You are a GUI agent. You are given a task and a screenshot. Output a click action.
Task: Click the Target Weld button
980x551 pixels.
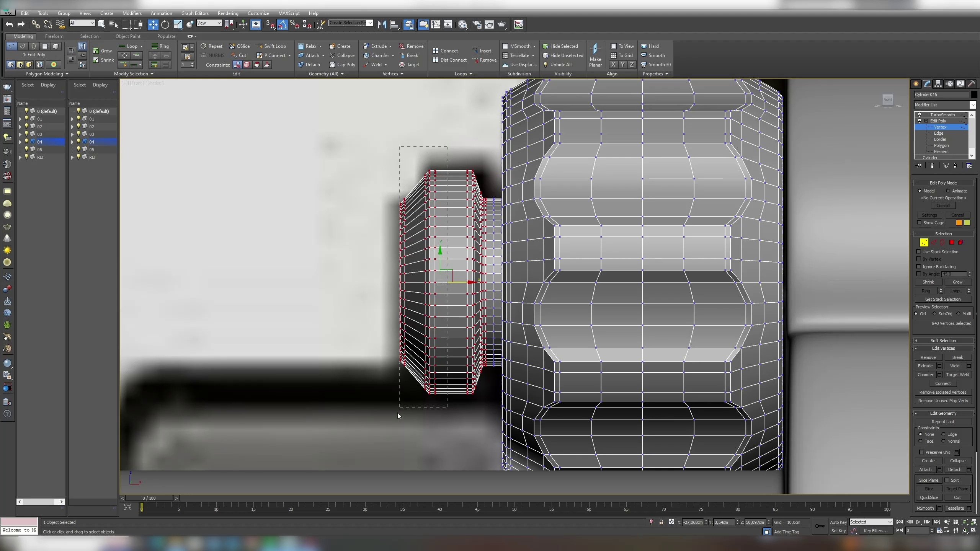coord(957,375)
